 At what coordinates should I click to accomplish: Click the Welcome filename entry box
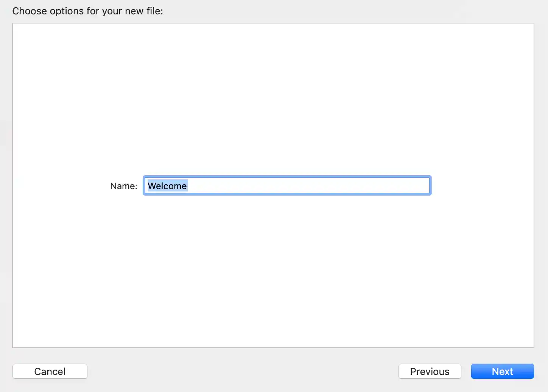click(286, 185)
